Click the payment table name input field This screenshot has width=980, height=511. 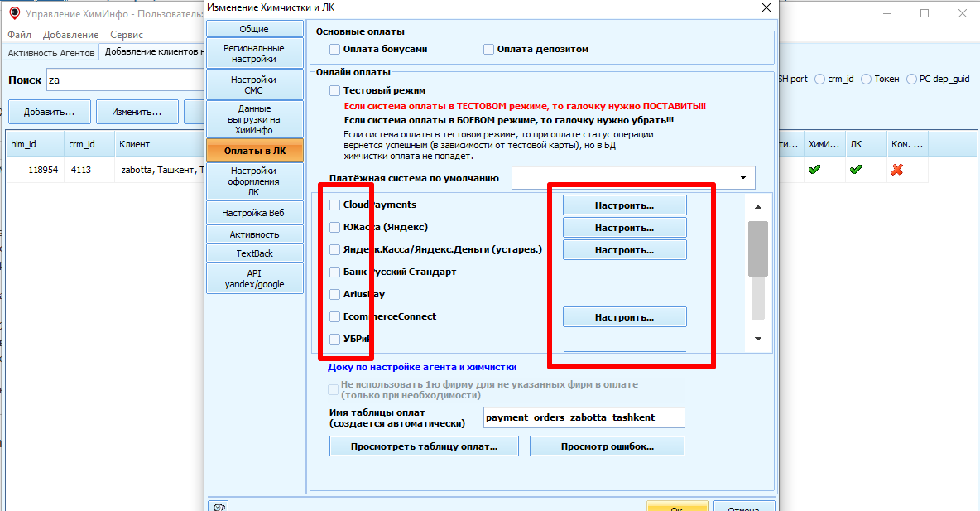tap(584, 417)
